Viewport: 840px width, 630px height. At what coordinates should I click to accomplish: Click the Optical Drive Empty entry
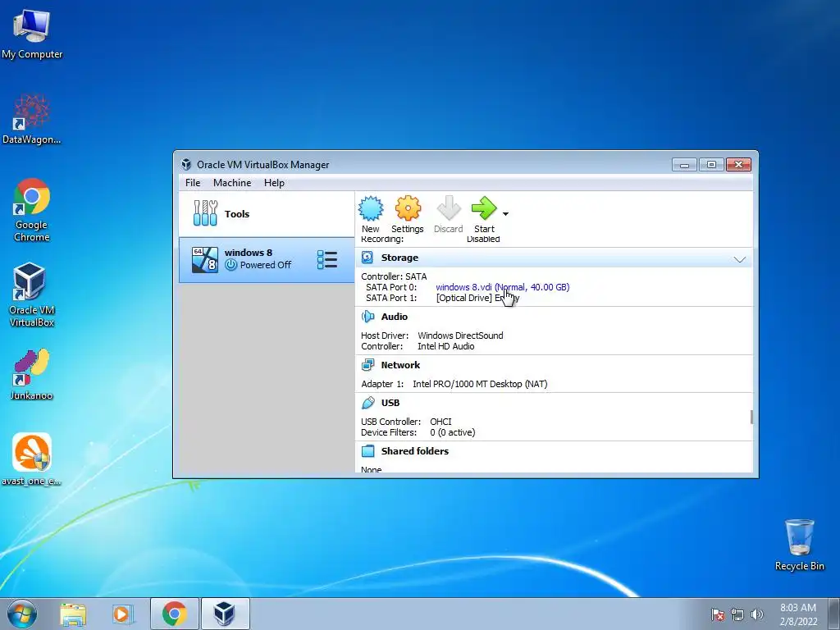pos(478,298)
